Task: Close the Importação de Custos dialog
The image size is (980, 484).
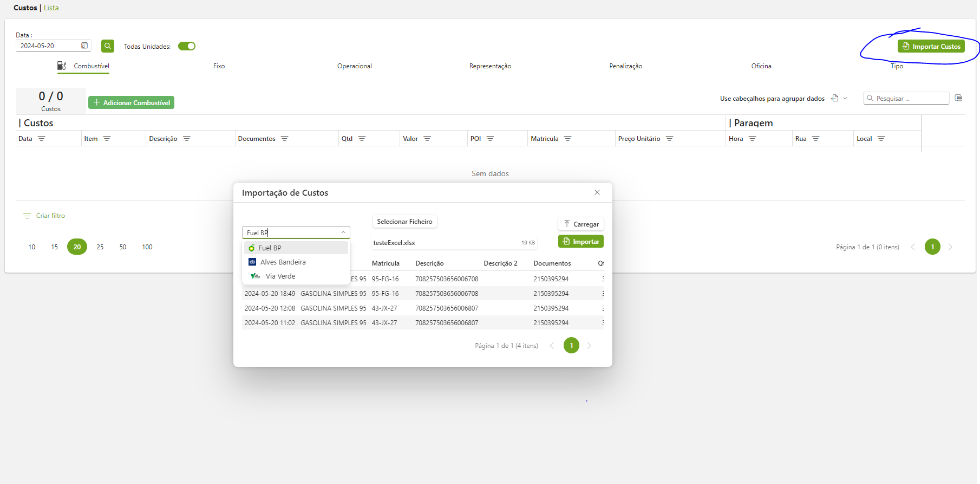Action: 597,192
